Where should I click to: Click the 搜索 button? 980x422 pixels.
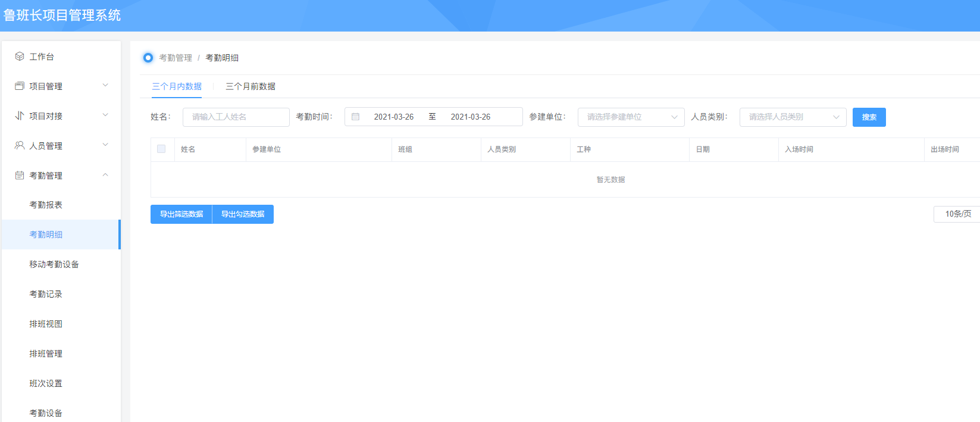pyautogui.click(x=869, y=117)
